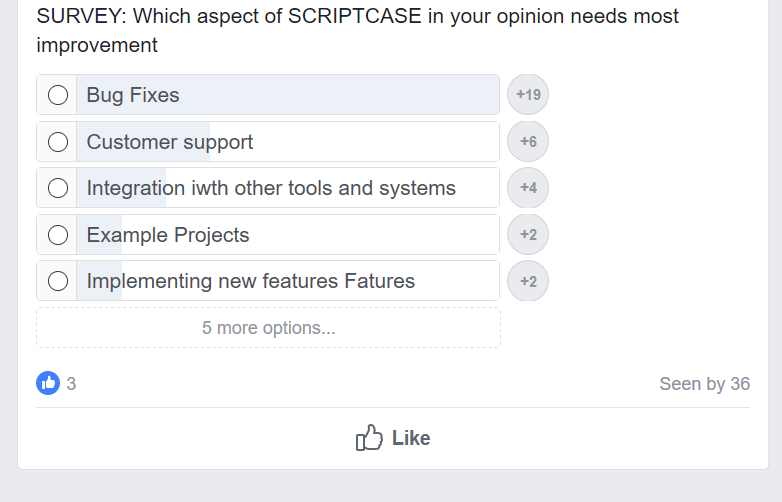The width and height of the screenshot is (782, 502).
Task: Click the Bug Fixes option label
Action: tap(133, 95)
